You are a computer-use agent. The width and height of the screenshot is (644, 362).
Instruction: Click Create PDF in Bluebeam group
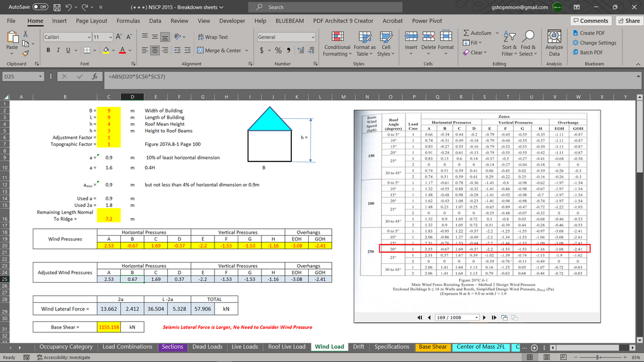(x=589, y=33)
